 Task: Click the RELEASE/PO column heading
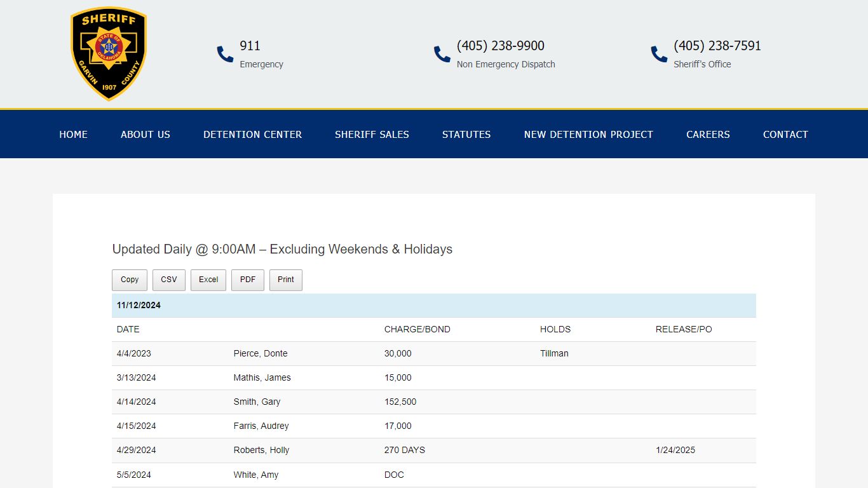[684, 330]
